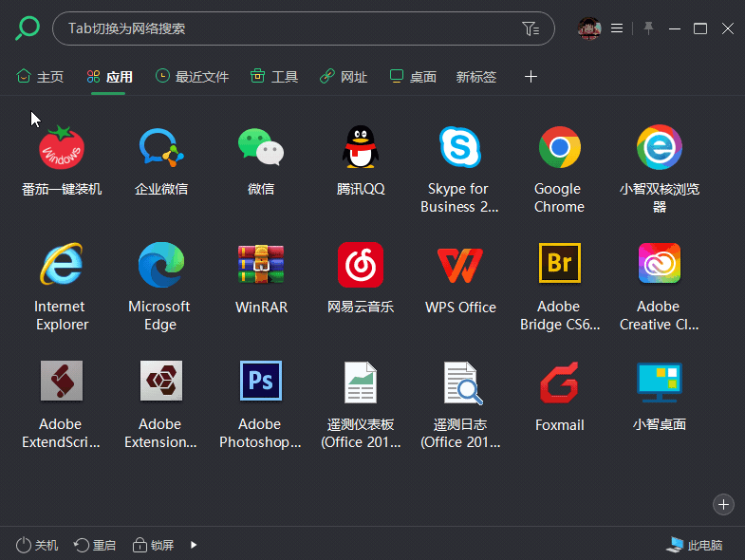
Task: Pin the window with pushpin icon
Action: [648, 28]
